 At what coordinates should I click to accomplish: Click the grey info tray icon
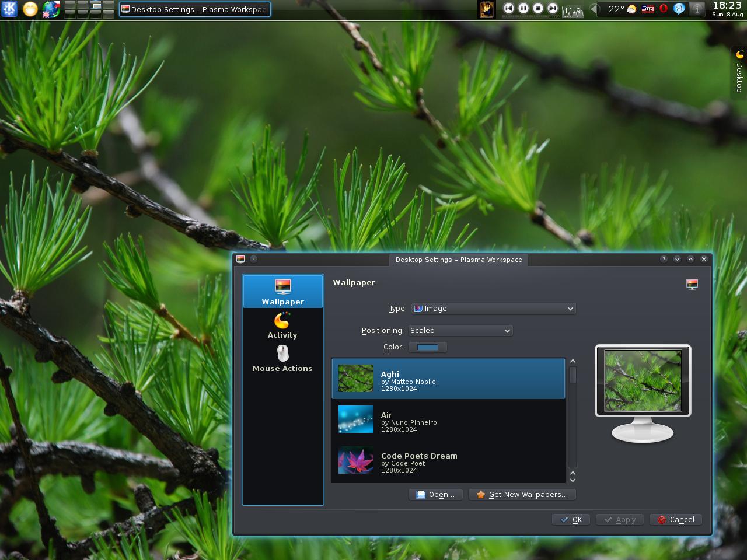tap(696, 9)
